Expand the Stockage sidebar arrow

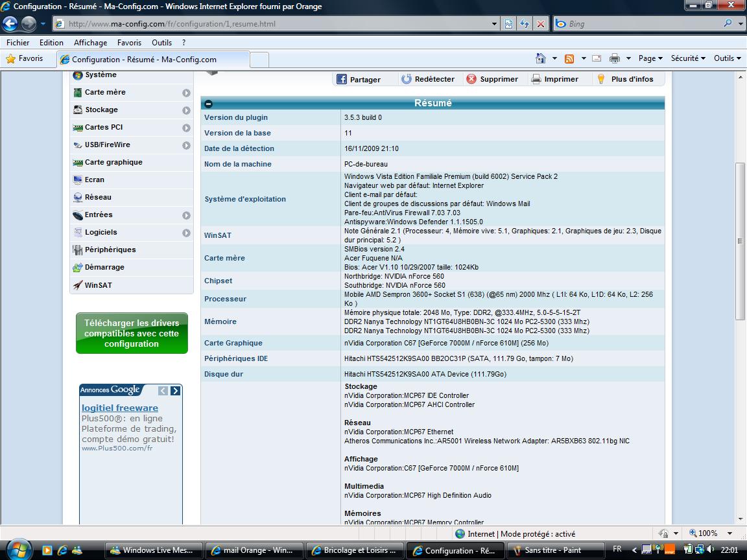coord(186,110)
